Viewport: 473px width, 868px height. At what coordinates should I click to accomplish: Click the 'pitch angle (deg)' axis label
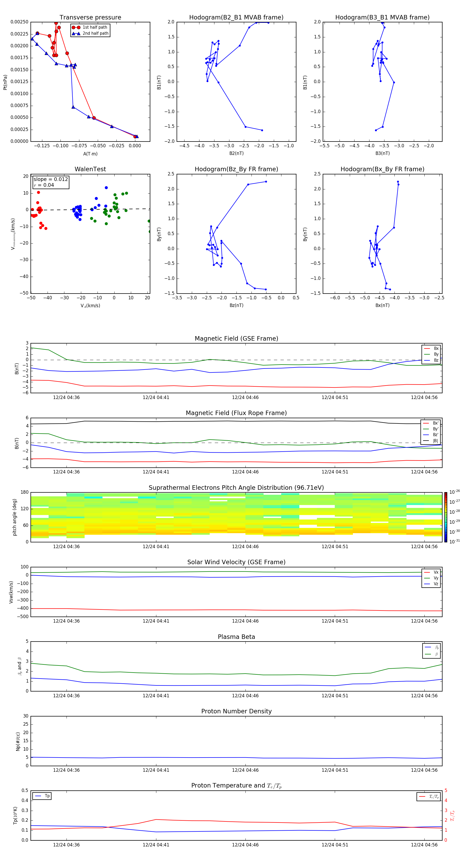click(14, 517)
